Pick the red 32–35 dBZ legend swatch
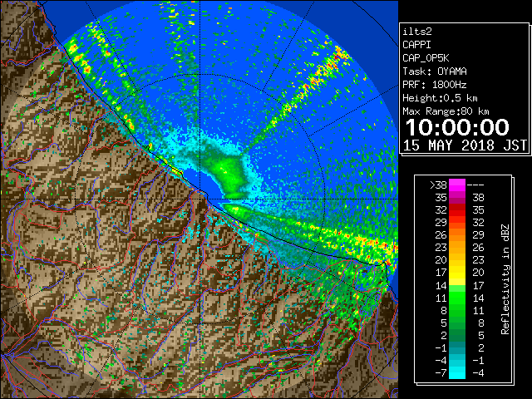The width and height of the screenshot is (532, 399). (457, 210)
